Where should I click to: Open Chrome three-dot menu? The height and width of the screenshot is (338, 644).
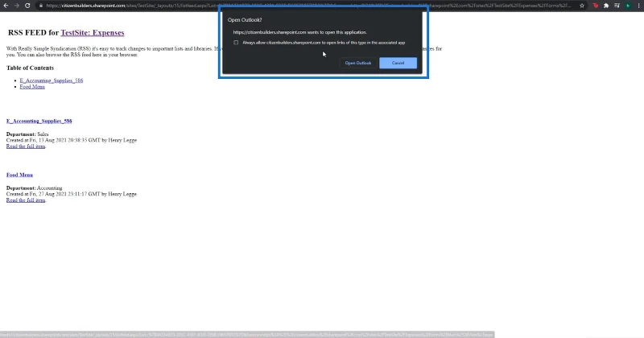638,6
